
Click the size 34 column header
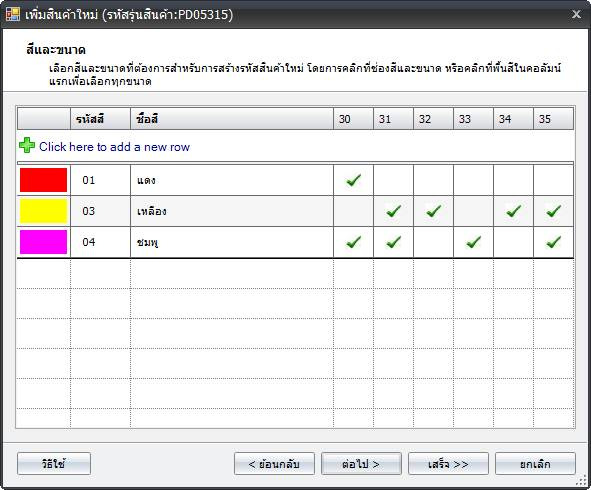pyautogui.click(x=513, y=119)
